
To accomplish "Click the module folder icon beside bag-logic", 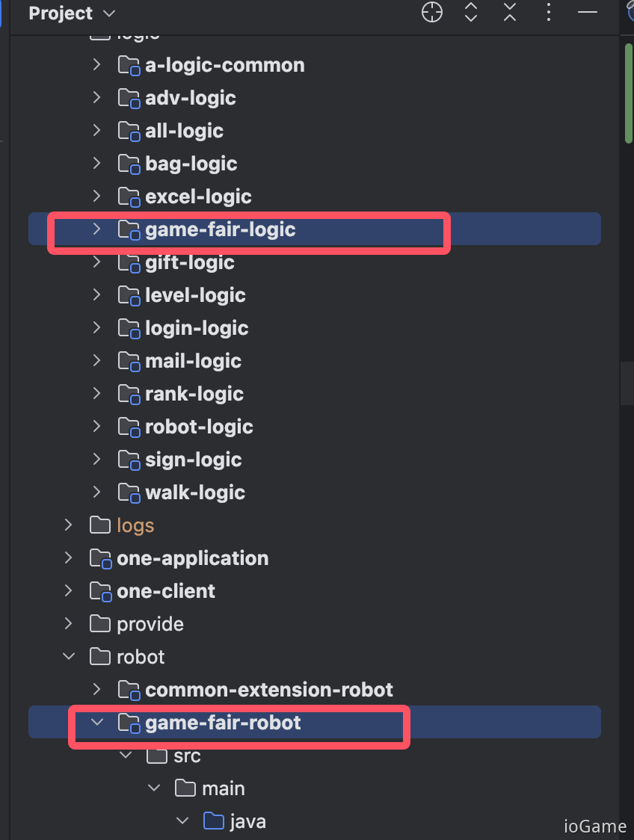I will pyautogui.click(x=129, y=164).
